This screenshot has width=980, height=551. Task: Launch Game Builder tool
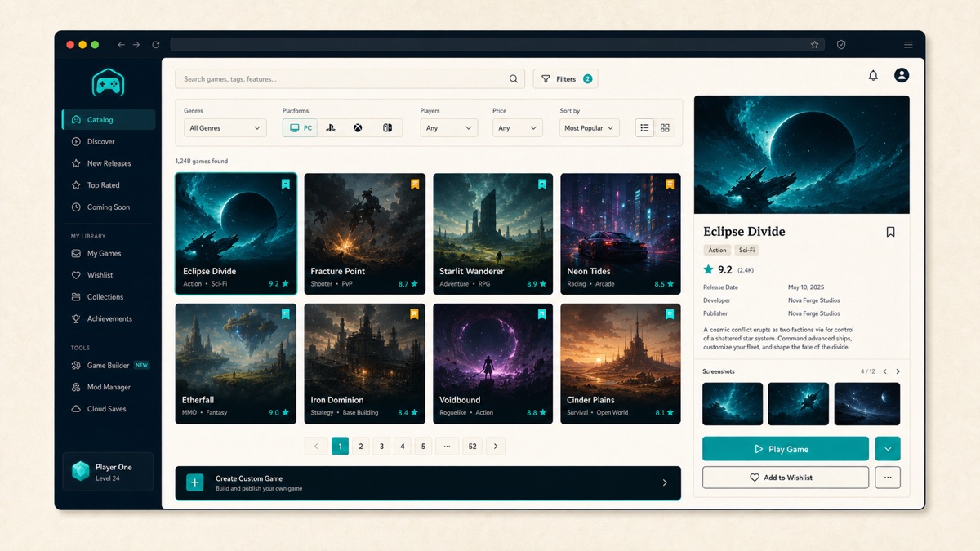[x=109, y=366]
